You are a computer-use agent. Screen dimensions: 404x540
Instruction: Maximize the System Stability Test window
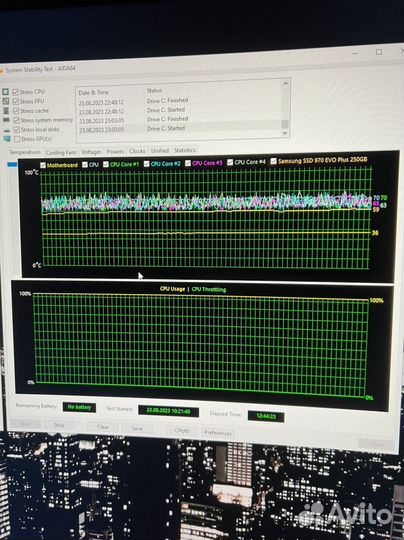[x=379, y=52]
